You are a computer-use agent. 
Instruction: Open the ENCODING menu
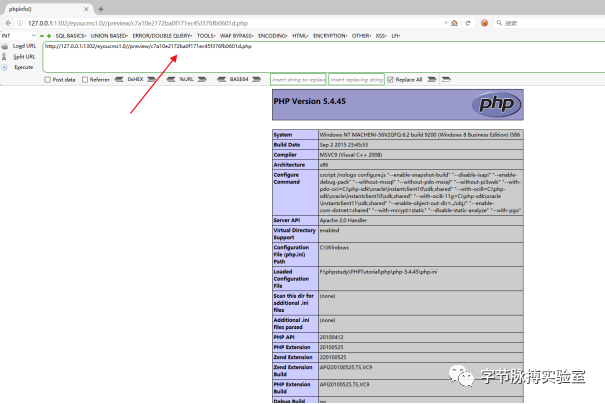click(273, 35)
